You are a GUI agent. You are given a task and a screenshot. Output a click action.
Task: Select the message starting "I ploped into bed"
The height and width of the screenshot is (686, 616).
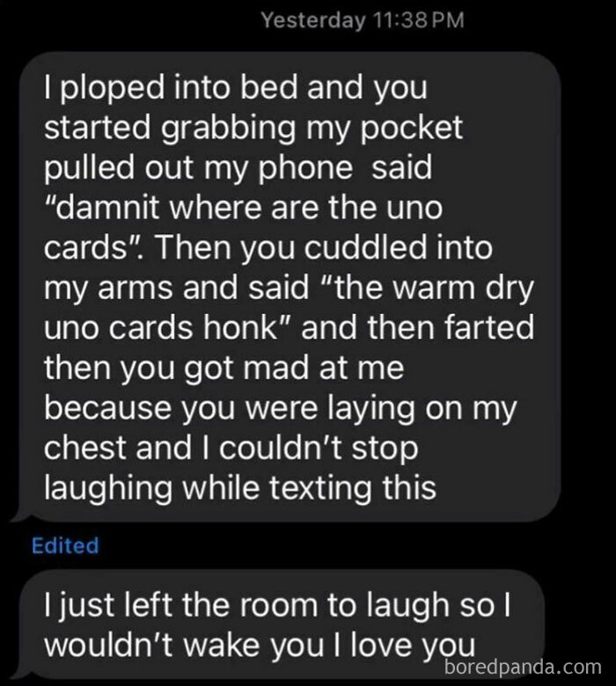289,287
